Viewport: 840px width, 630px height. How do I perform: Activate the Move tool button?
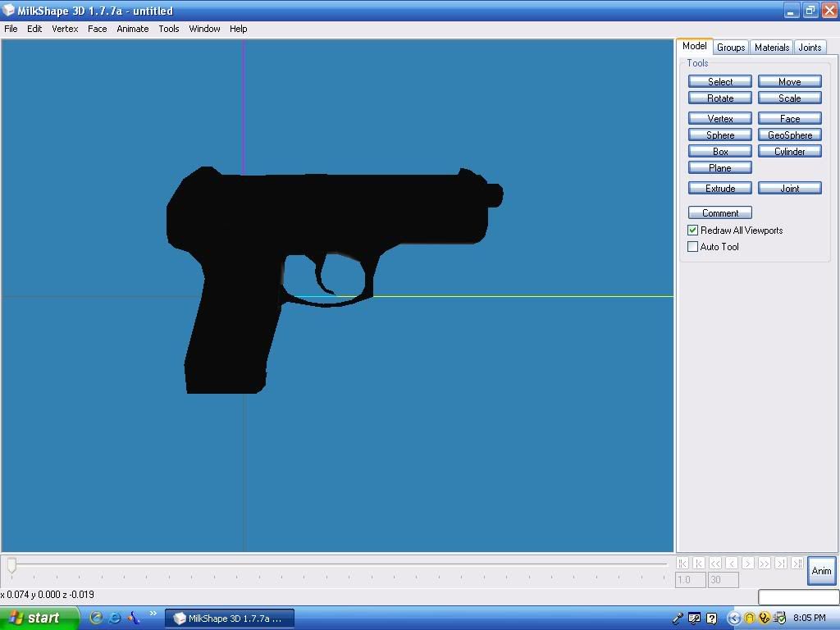click(x=790, y=81)
